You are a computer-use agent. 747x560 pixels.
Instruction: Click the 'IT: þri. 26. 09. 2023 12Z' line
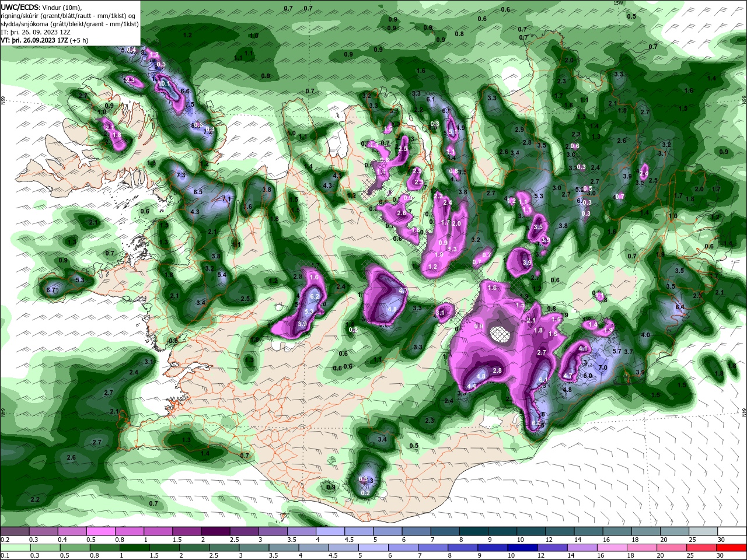click(36, 32)
